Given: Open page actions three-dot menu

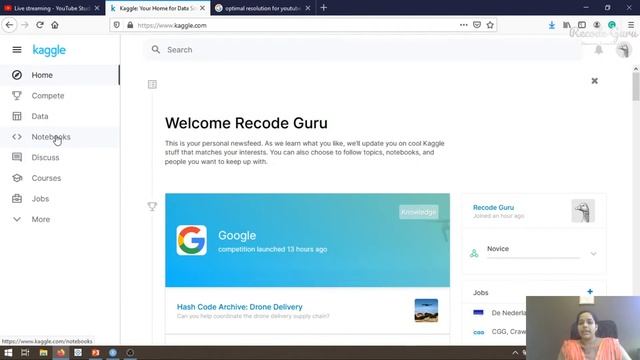Looking at the screenshot, I should pyautogui.click(x=463, y=25).
